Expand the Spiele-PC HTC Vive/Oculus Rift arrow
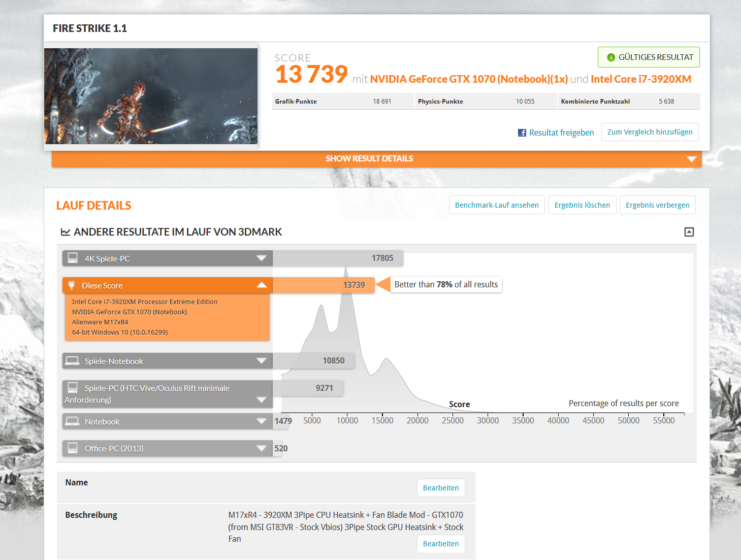Screen dimensions: 741x560 [x=262, y=400]
